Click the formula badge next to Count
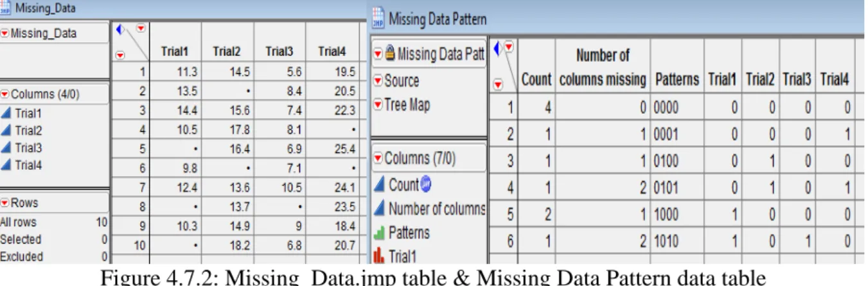Screen dimensions: 868x286 coord(427,185)
